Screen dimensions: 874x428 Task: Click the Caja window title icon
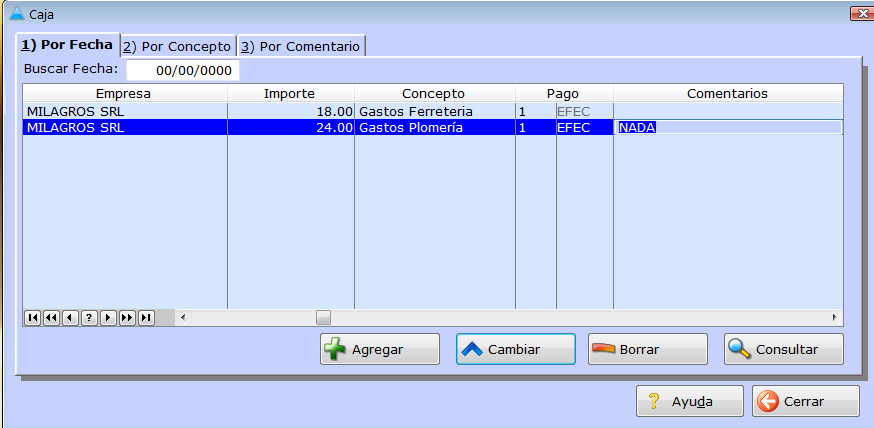pyautogui.click(x=15, y=14)
